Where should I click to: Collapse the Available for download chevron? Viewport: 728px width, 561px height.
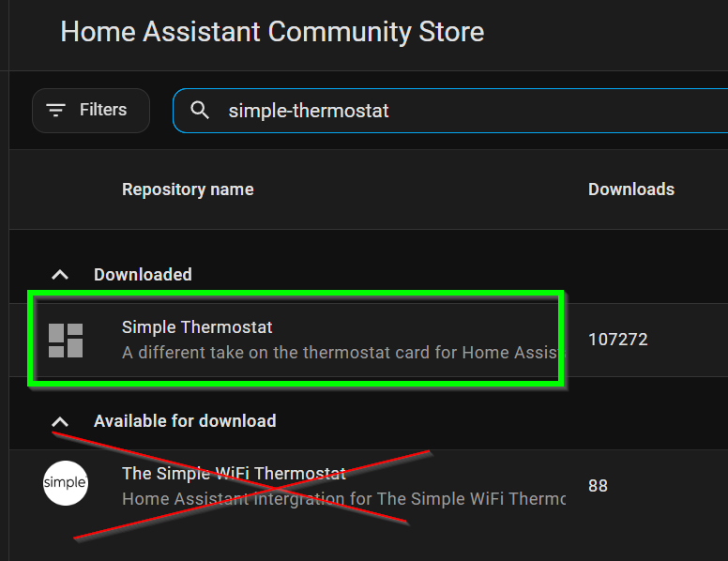tap(60, 421)
